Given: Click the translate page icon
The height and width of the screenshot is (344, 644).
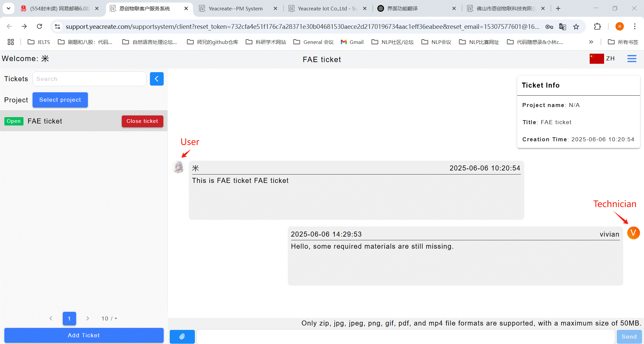Looking at the screenshot, I should 562,27.
